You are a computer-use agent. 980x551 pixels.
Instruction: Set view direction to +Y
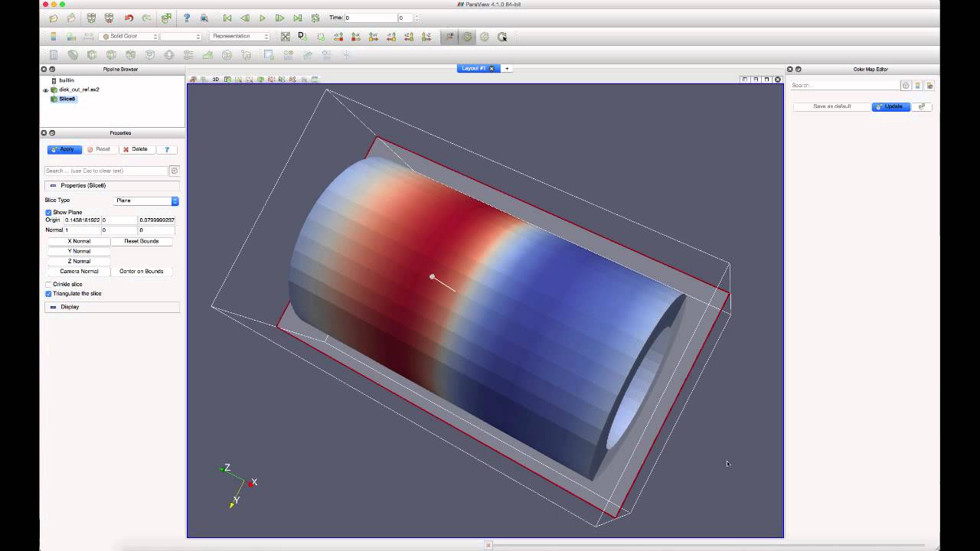point(374,37)
